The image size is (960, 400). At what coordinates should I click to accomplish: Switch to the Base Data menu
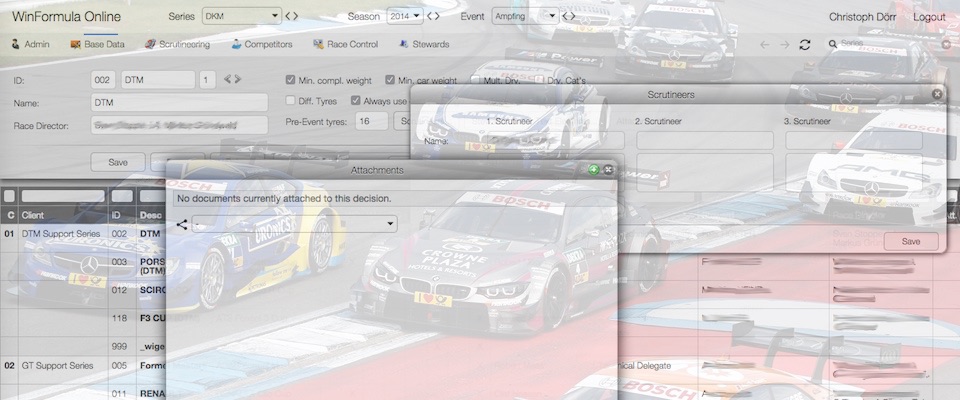(x=97, y=44)
